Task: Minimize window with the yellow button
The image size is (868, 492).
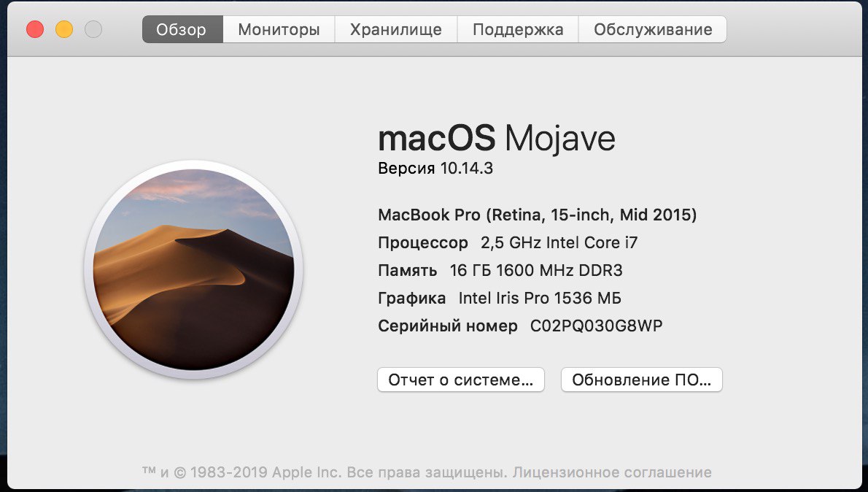Action: (64, 29)
